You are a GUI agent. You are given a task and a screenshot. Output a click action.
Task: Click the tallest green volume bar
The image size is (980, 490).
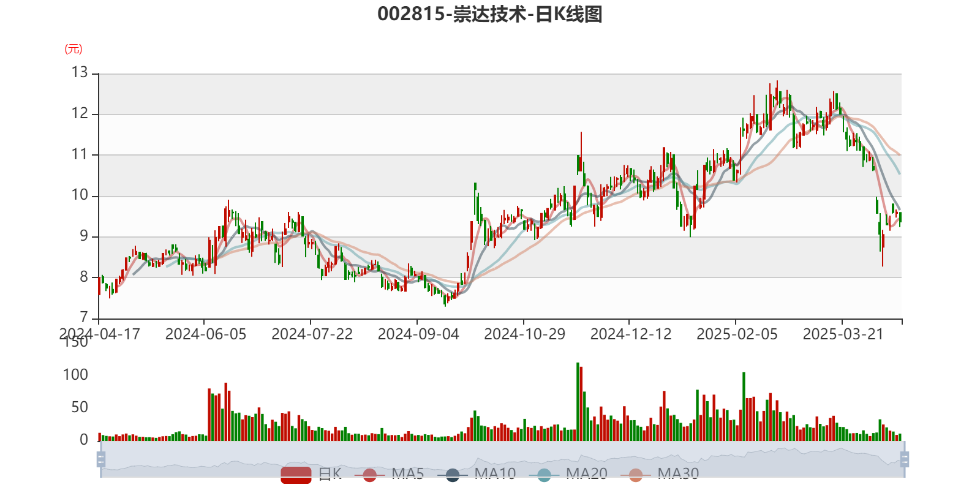pos(578,402)
